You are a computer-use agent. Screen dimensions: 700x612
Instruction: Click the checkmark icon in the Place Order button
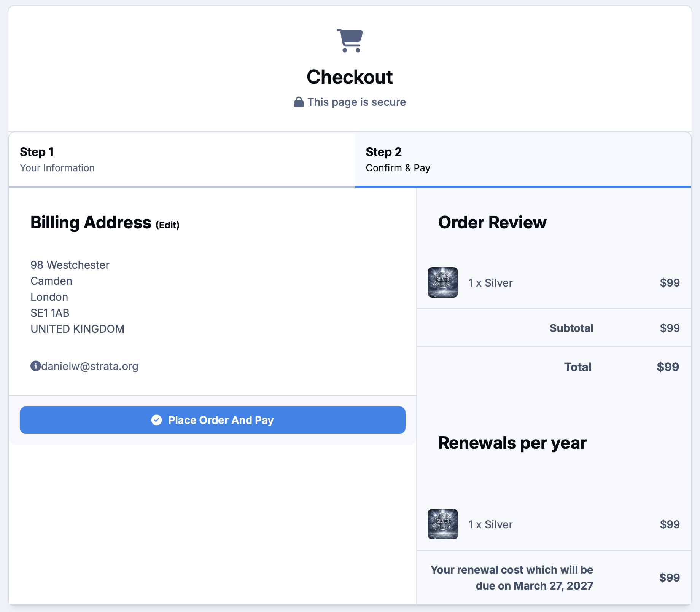157,420
